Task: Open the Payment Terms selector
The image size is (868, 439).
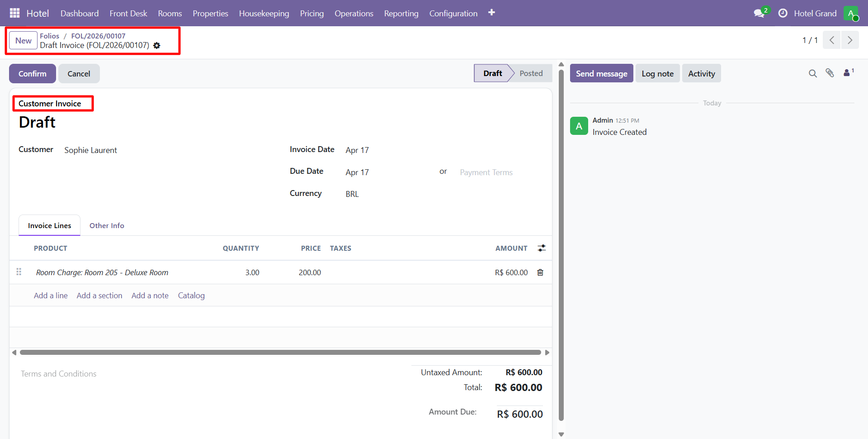Action: tap(486, 172)
